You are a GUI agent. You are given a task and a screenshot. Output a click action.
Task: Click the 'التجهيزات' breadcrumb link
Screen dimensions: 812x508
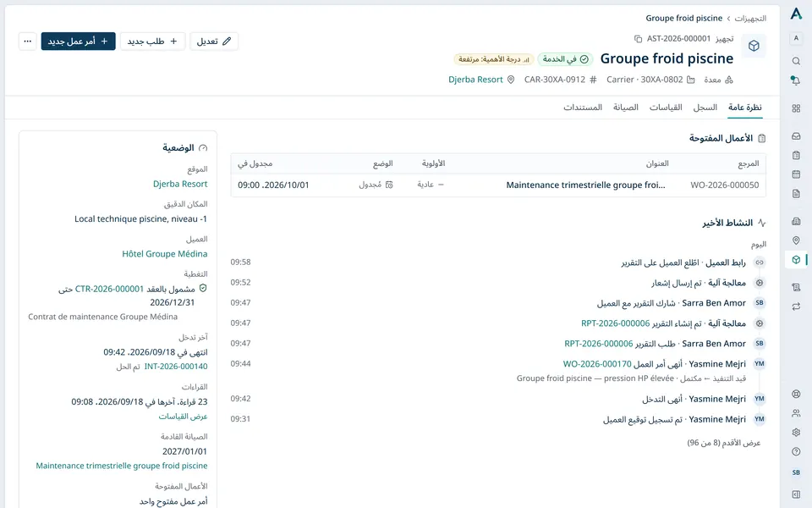click(x=750, y=18)
